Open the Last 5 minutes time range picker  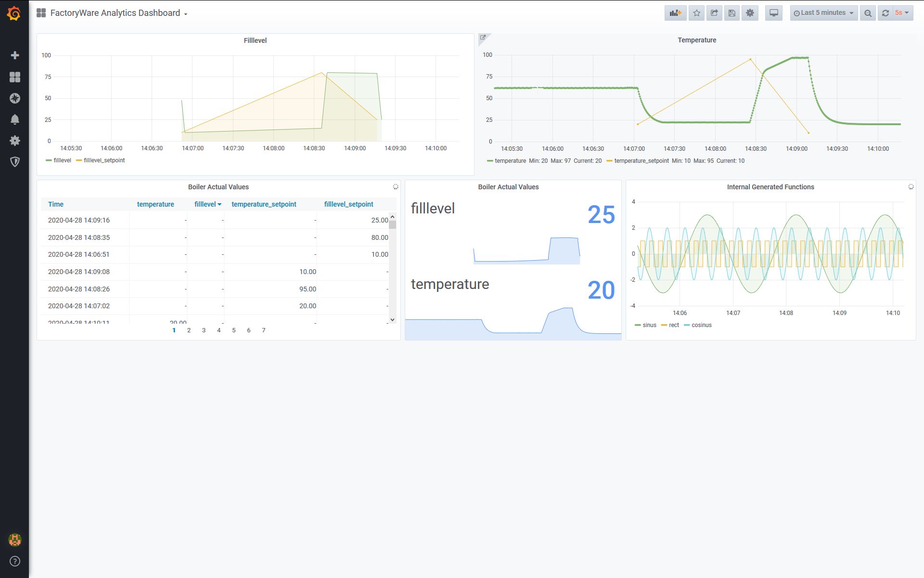[823, 13]
